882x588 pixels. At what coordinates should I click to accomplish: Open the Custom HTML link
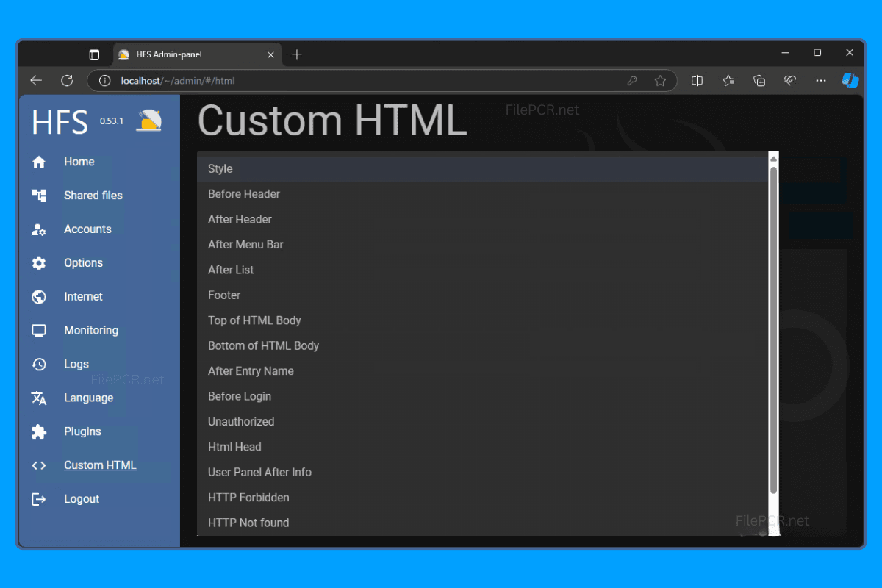click(100, 465)
